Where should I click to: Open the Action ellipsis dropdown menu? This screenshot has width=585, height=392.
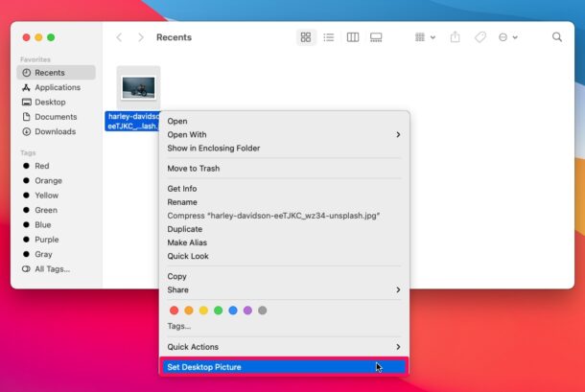click(507, 37)
